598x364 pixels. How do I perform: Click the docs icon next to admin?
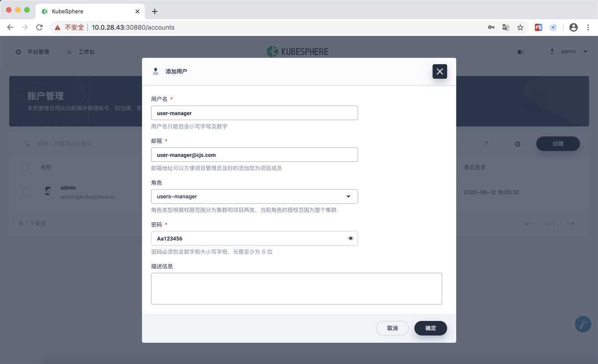[x=521, y=52]
